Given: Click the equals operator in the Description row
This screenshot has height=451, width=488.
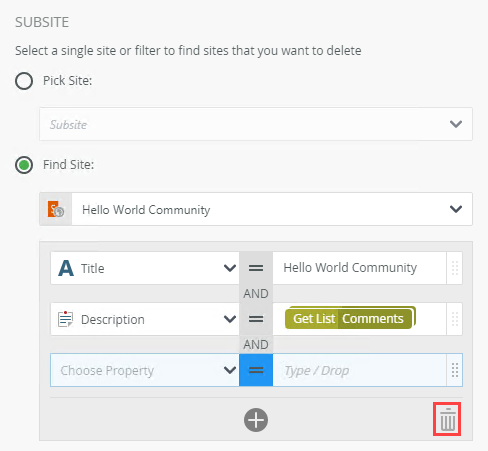Looking at the screenshot, I should point(256,319).
